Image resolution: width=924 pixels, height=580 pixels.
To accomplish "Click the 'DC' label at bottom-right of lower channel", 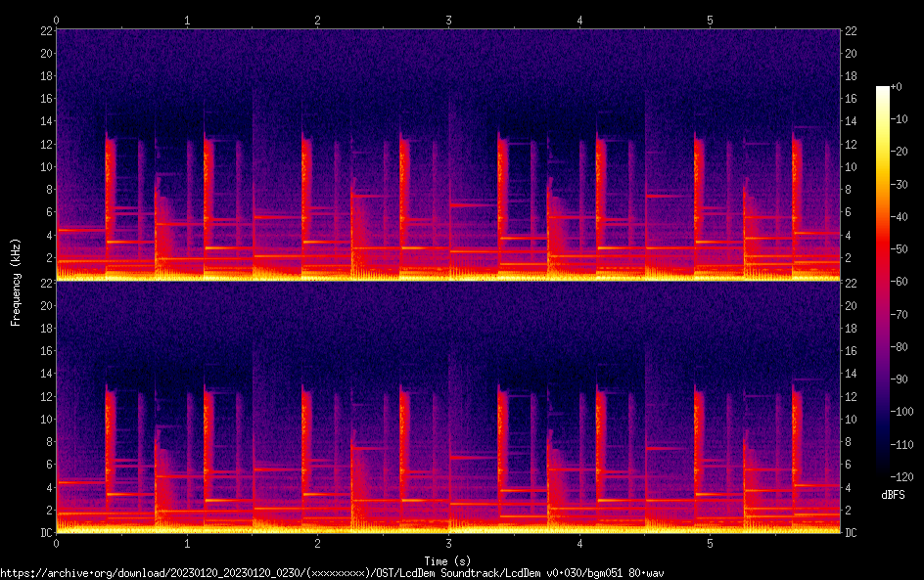I will click(852, 533).
